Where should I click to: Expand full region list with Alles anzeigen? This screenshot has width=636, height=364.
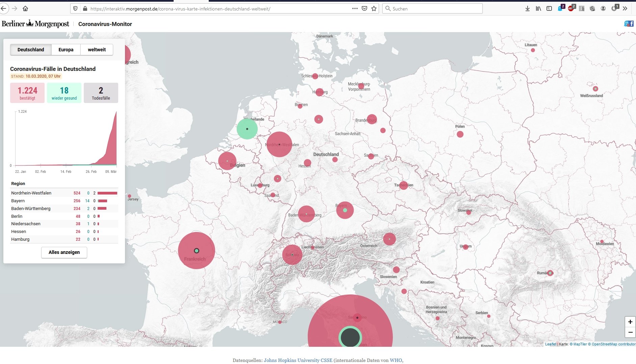64,252
